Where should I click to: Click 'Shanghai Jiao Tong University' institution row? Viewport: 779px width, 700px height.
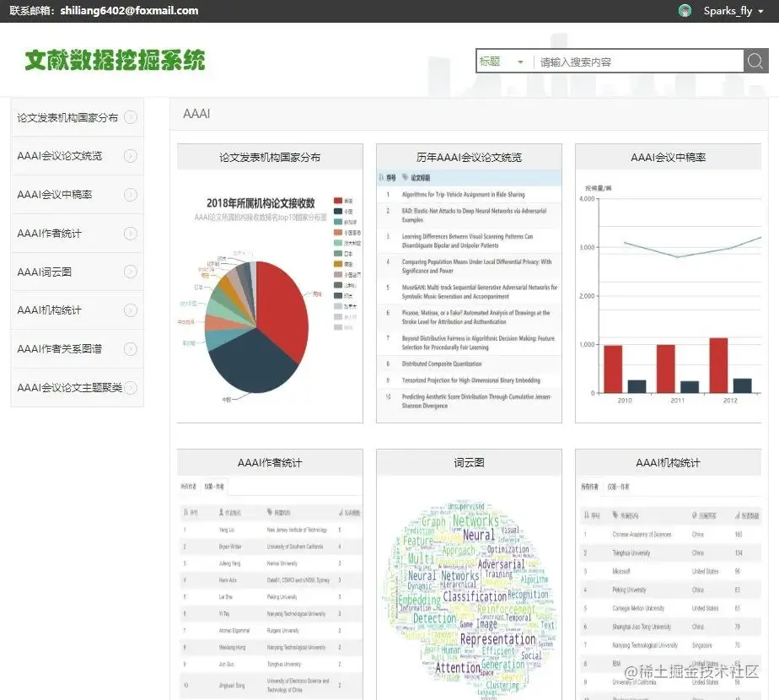[x=670, y=627]
